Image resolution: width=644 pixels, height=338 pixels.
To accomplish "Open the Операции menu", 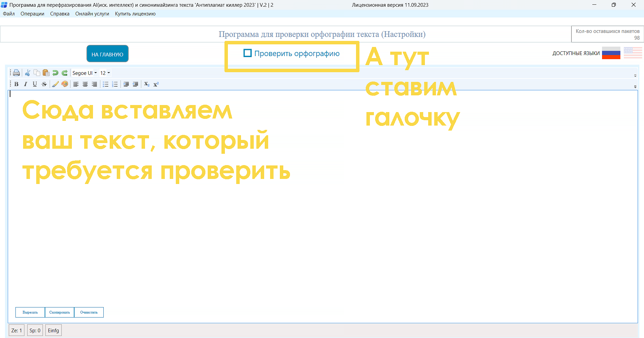I will coord(32,14).
